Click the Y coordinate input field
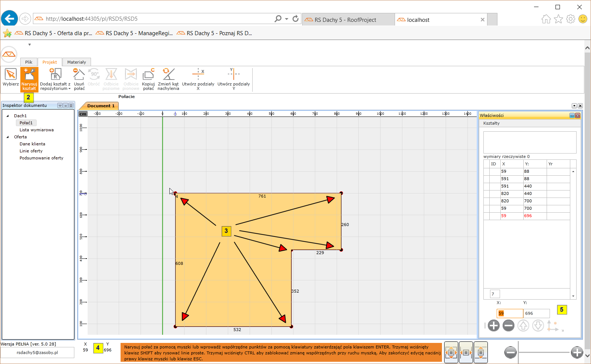The image size is (591, 364). [536, 313]
